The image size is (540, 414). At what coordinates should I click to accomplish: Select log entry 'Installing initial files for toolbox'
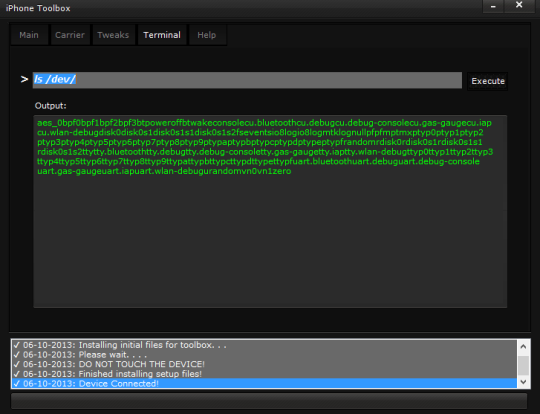tap(264, 345)
